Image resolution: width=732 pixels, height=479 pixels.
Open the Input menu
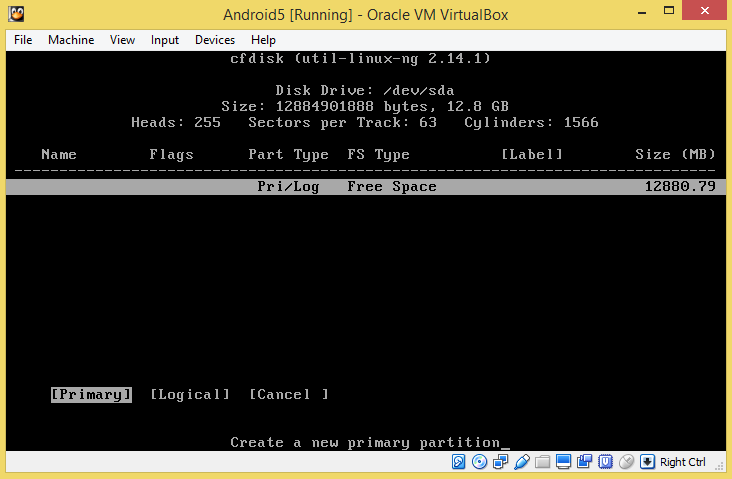tap(165, 40)
